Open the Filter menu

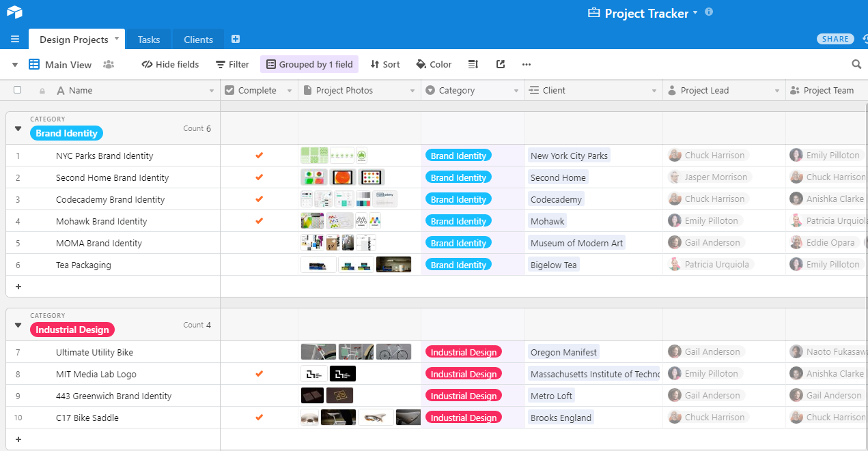click(232, 64)
